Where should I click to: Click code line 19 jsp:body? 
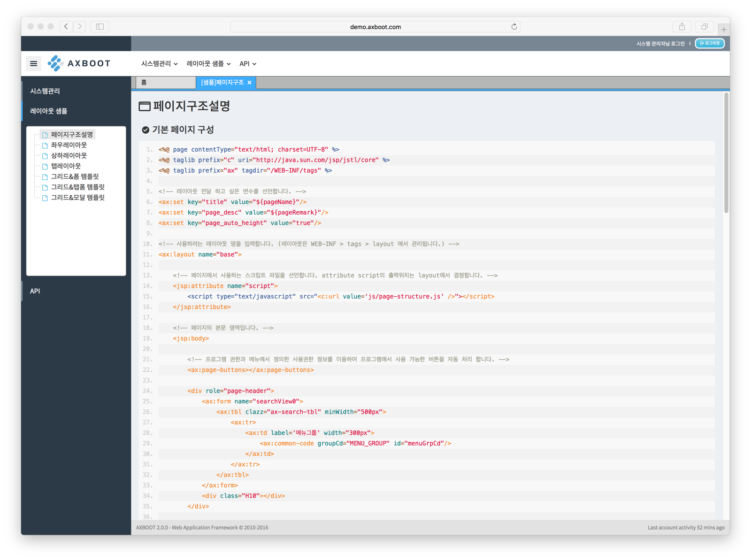pos(191,338)
